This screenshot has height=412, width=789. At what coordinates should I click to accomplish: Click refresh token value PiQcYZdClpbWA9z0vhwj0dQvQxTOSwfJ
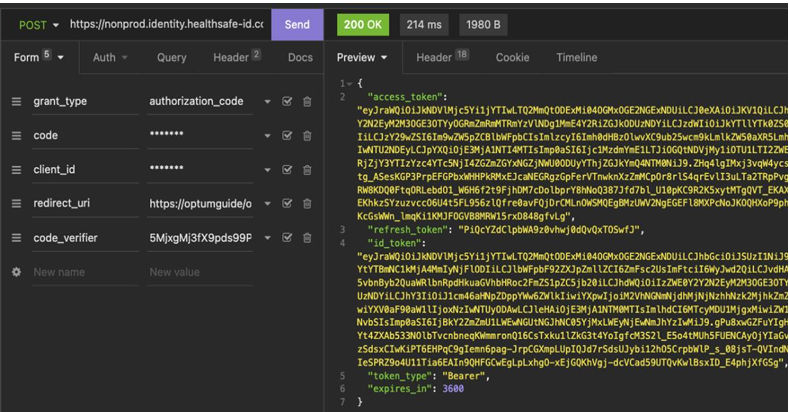point(548,230)
